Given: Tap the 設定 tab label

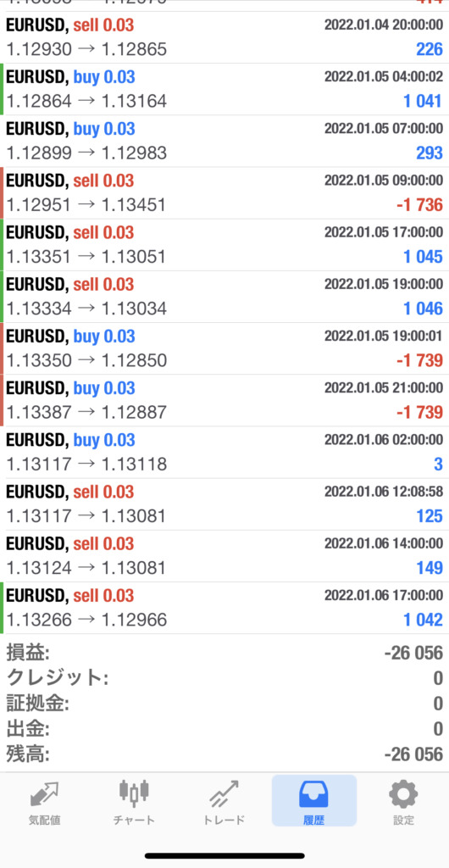Looking at the screenshot, I should click(x=403, y=821).
